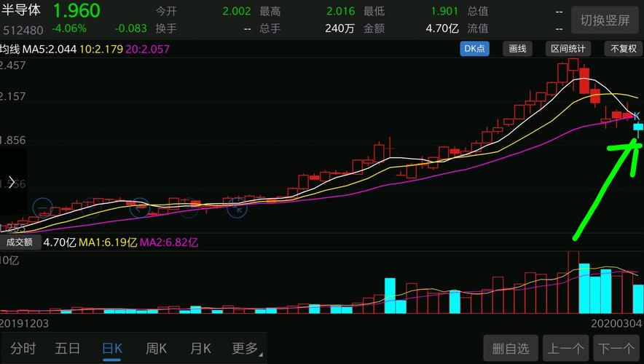Tap the 最高 value 2.016
This screenshot has height=364, width=644.
point(340,11)
